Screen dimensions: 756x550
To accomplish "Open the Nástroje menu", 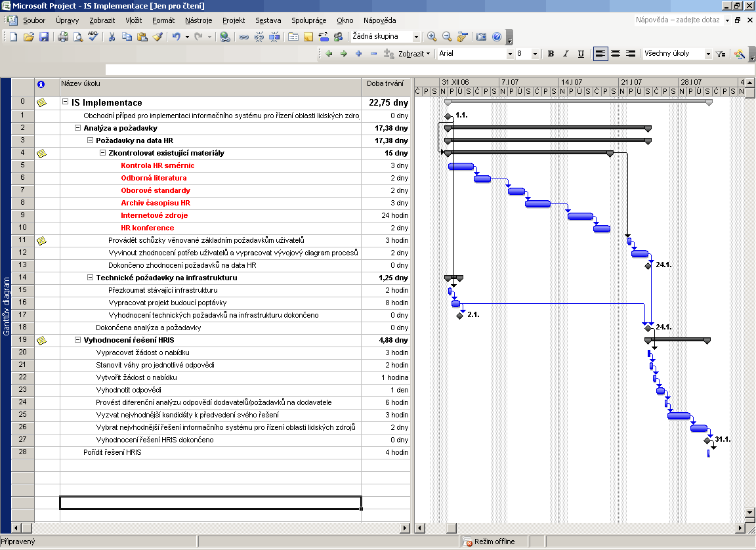I will (199, 20).
